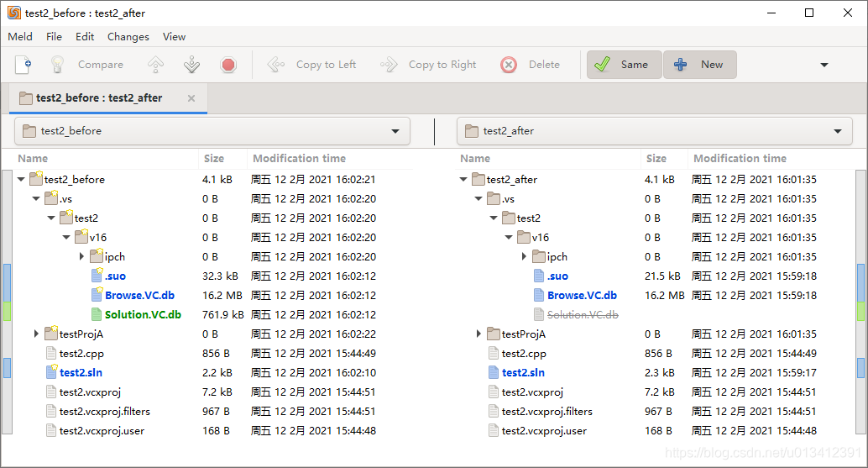Image resolution: width=868 pixels, height=468 pixels.
Task: Open the File menu
Action: (x=54, y=37)
